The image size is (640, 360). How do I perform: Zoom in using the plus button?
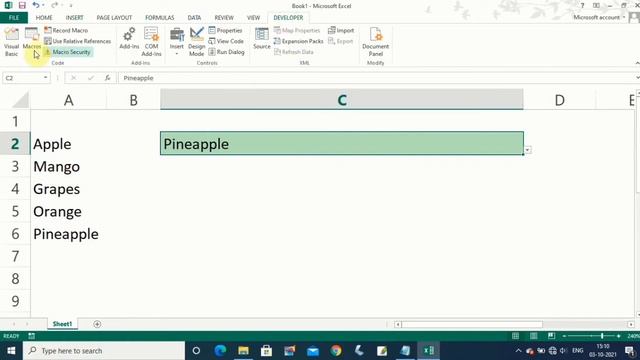point(619,336)
